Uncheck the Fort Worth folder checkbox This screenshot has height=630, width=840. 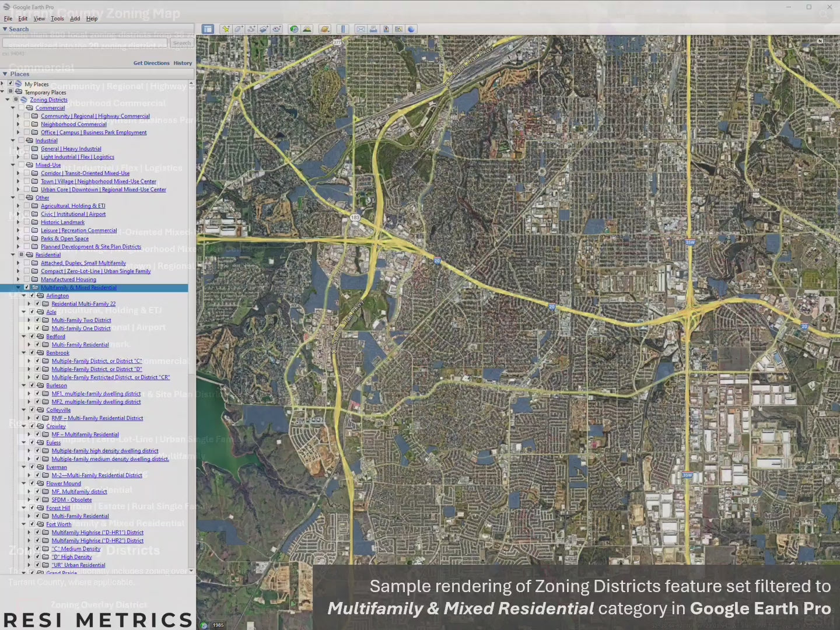tap(32, 524)
